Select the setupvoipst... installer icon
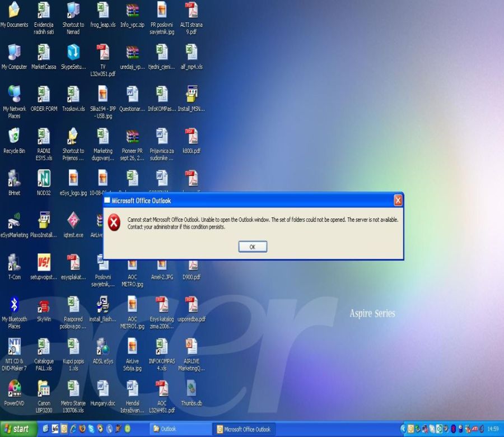 [x=44, y=267]
